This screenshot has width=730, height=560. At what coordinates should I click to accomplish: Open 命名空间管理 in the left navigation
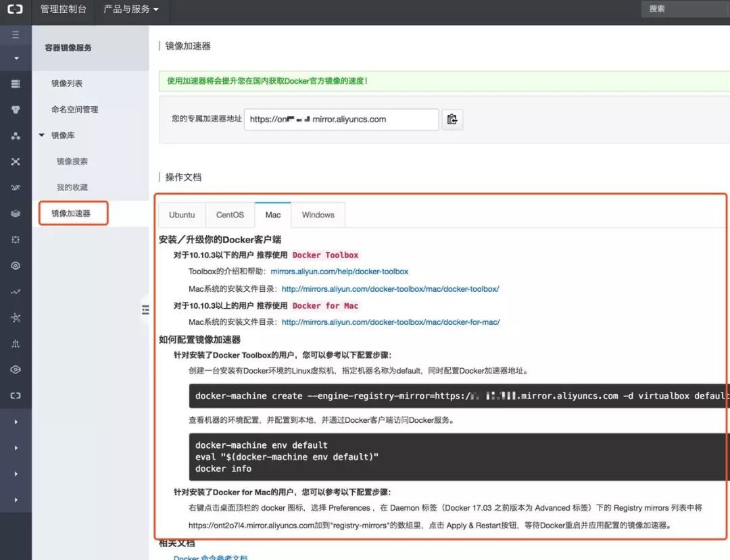74,109
